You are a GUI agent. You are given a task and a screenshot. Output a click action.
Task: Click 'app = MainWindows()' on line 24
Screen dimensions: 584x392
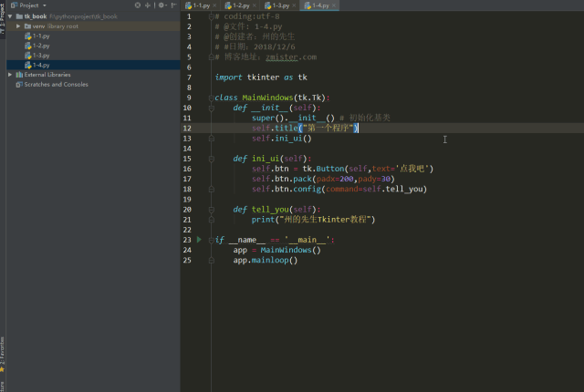[x=276, y=250]
